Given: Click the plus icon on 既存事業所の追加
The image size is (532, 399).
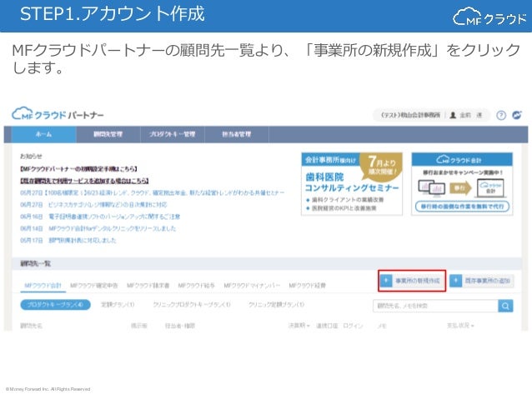Looking at the screenshot, I should [x=455, y=281].
